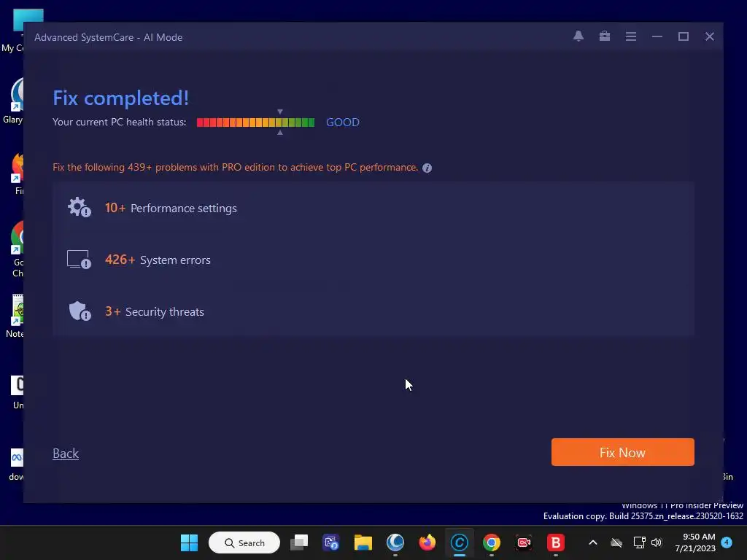This screenshot has height=560, width=747.
Task: Open the clock showing 9:50 AM
Action: pos(695,542)
